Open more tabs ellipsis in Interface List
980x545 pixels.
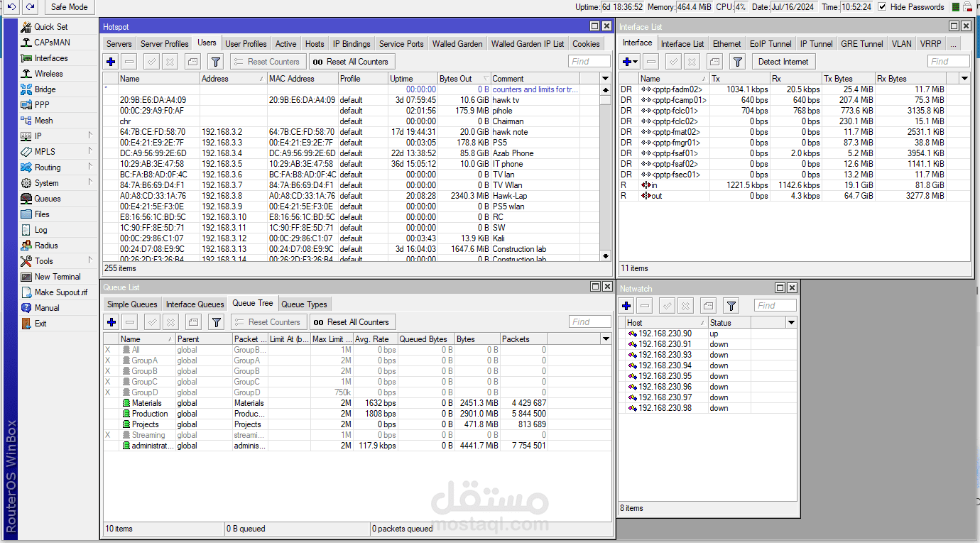point(953,43)
